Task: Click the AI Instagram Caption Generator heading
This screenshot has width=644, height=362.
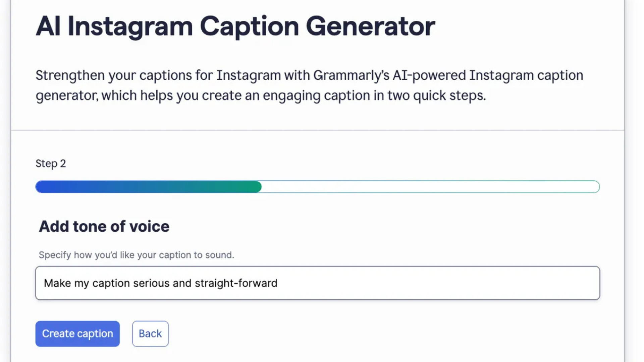Action: coord(235,26)
